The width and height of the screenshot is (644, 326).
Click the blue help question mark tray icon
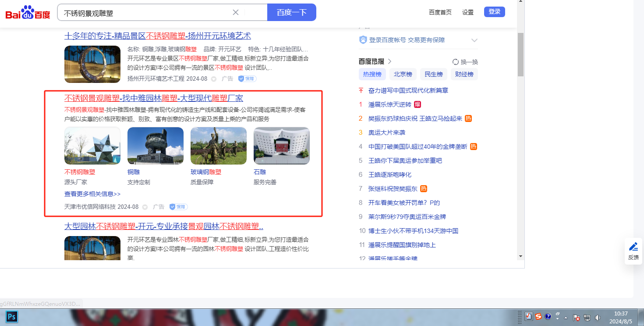(548, 317)
